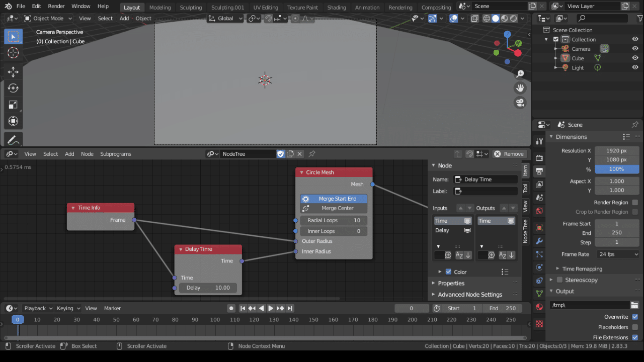
Task: Click the Delay 10.00 value field
Action: tap(208, 288)
